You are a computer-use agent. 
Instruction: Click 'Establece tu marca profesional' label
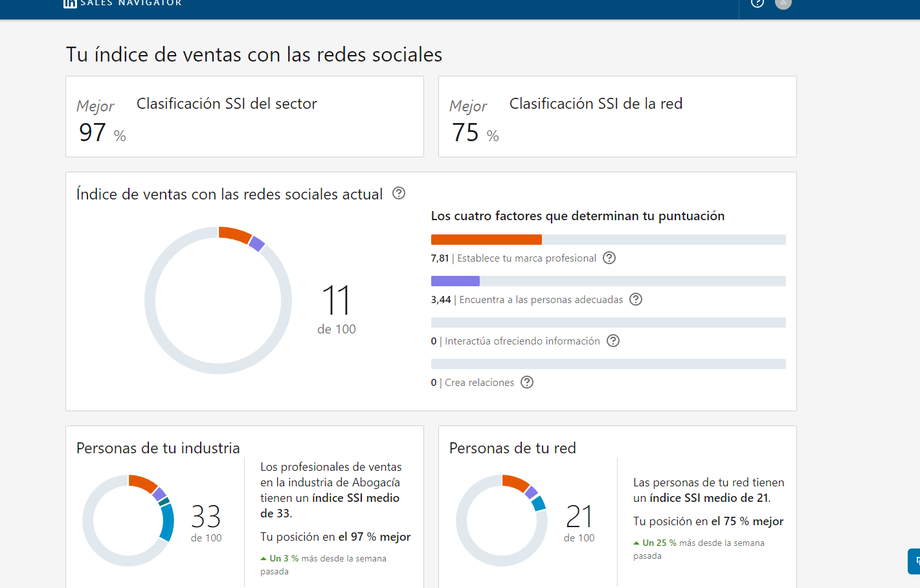click(526, 258)
